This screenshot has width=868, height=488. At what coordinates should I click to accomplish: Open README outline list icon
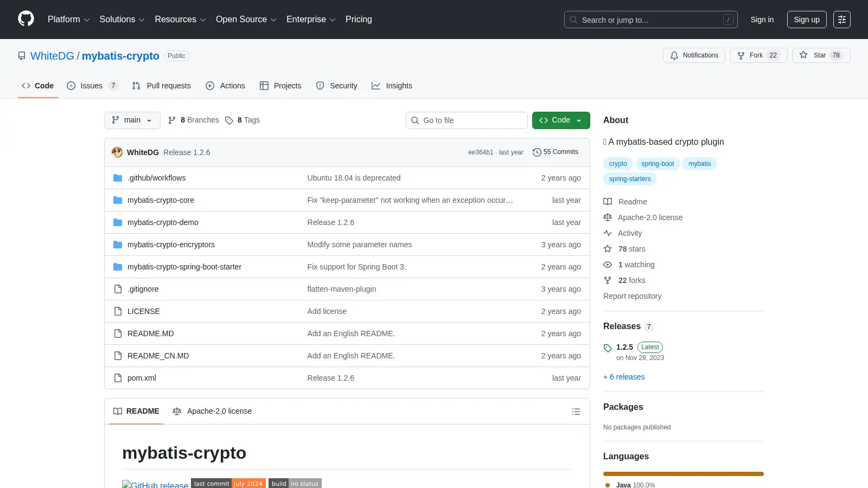(576, 412)
